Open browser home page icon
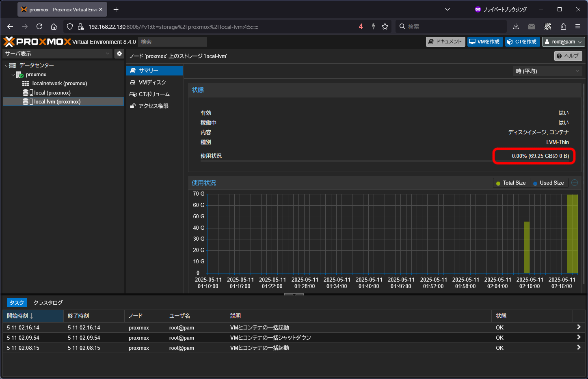The width and height of the screenshot is (588, 379). click(54, 26)
